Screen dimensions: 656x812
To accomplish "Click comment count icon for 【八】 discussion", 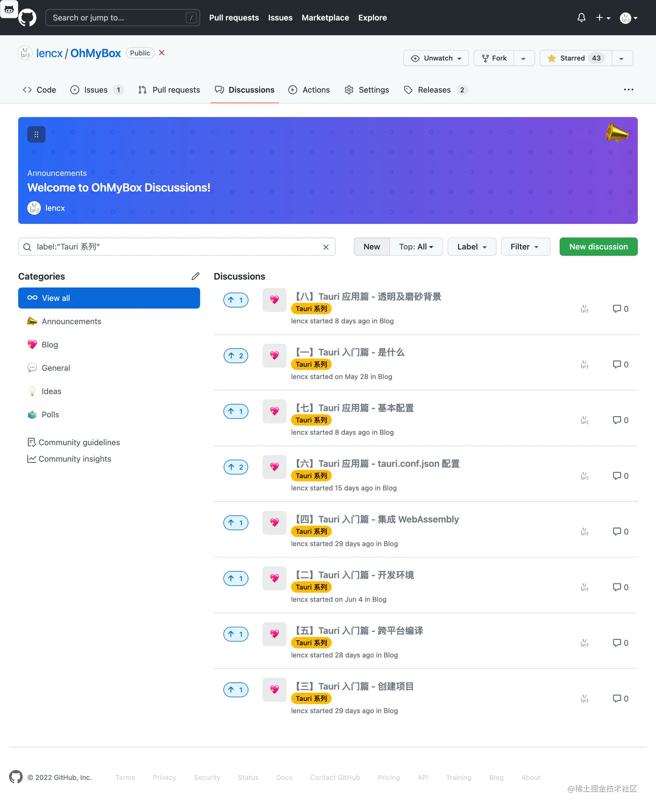I will 620,309.
